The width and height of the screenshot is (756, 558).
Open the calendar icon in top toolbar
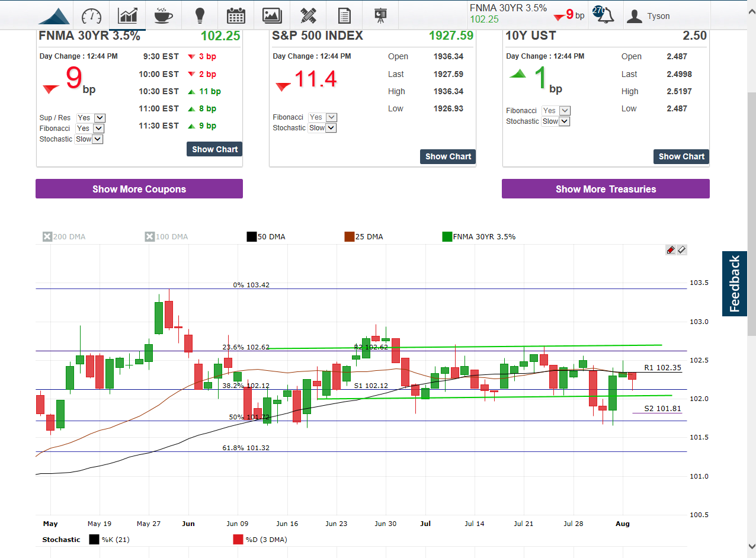(236, 15)
